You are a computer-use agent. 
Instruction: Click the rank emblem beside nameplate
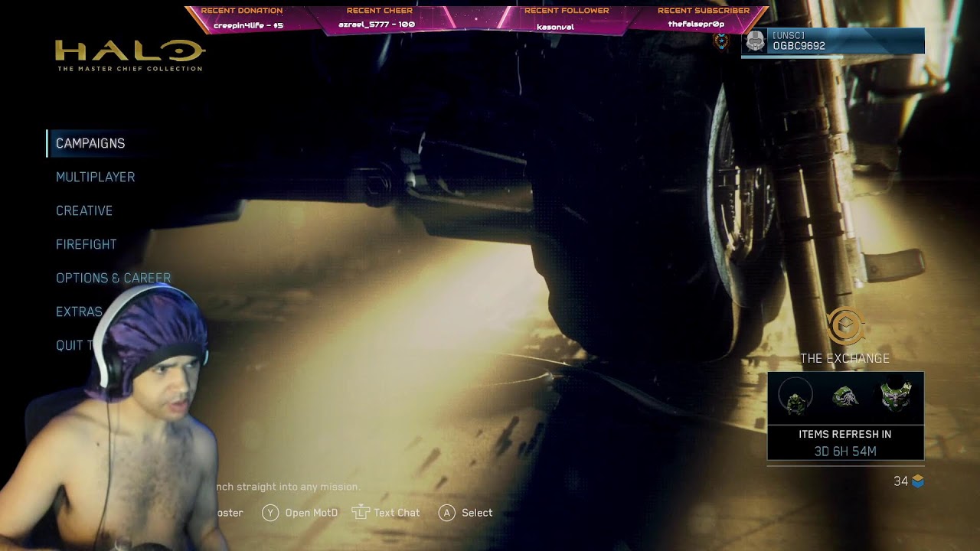721,41
